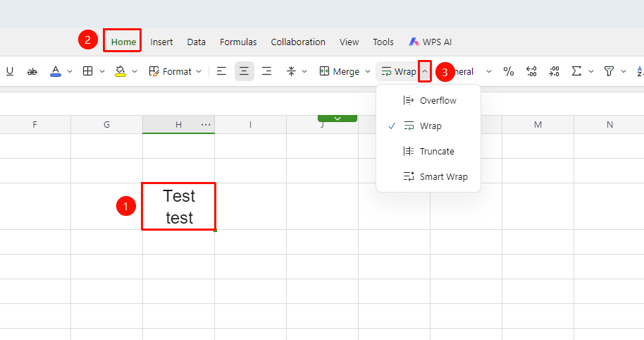
Task: Open the AutoSum dropdown arrow
Action: pyautogui.click(x=591, y=71)
